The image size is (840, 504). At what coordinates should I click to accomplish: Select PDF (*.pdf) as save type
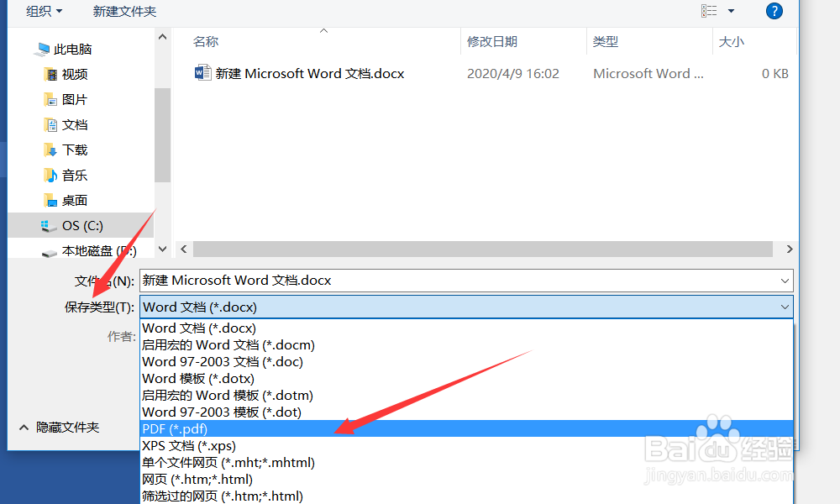tap(466, 428)
